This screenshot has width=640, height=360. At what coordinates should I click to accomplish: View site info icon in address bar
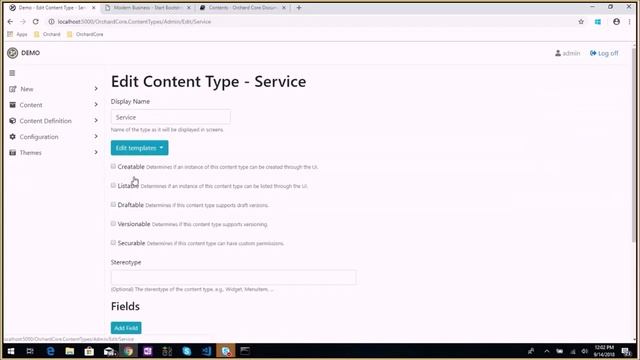click(x=51, y=22)
